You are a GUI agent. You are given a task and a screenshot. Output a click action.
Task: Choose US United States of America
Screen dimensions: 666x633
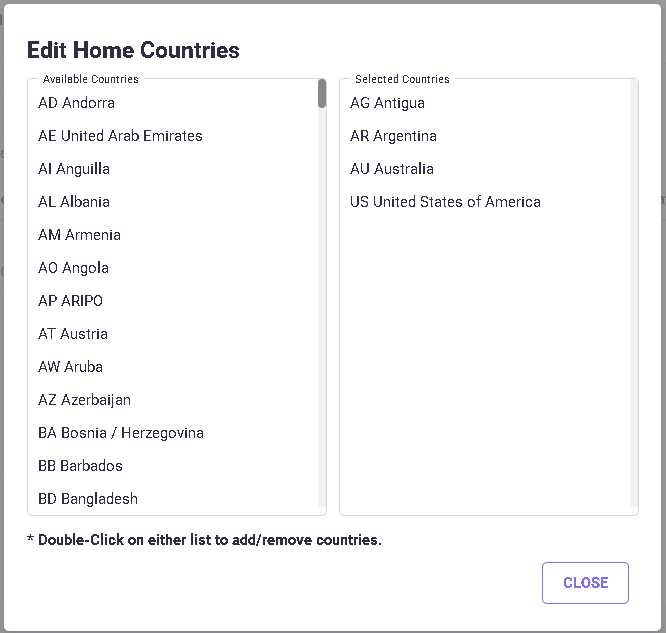(445, 202)
